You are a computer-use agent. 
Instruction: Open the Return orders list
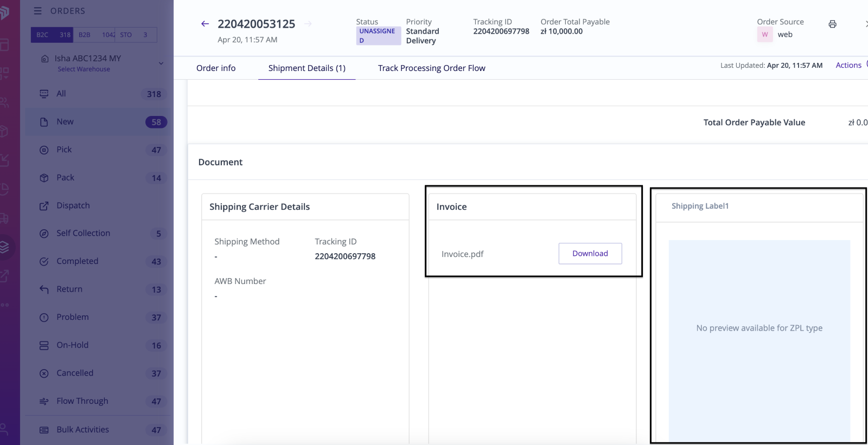click(x=69, y=289)
